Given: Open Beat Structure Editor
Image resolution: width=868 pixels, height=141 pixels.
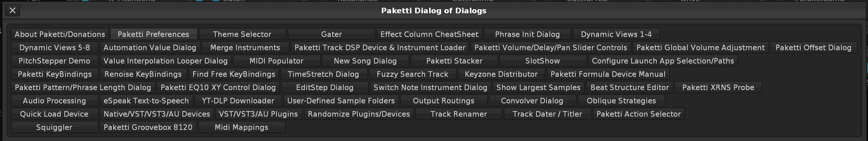Looking at the screenshot, I should pyautogui.click(x=630, y=87).
